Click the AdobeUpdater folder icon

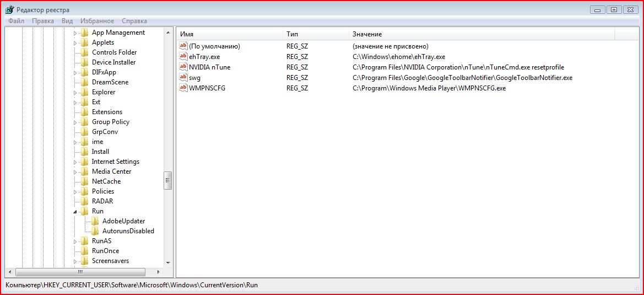95,221
